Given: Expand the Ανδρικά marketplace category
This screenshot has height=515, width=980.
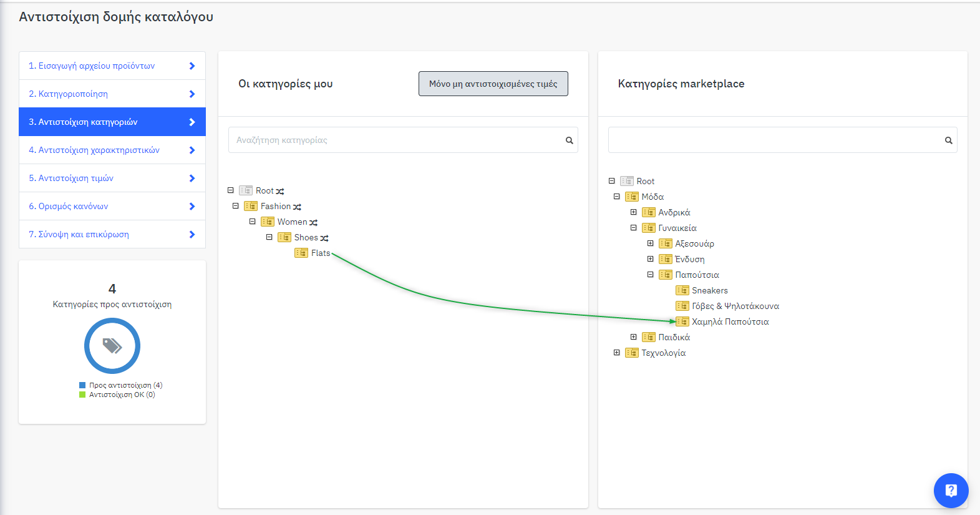Looking at the screenshot, I should point(634,212).
